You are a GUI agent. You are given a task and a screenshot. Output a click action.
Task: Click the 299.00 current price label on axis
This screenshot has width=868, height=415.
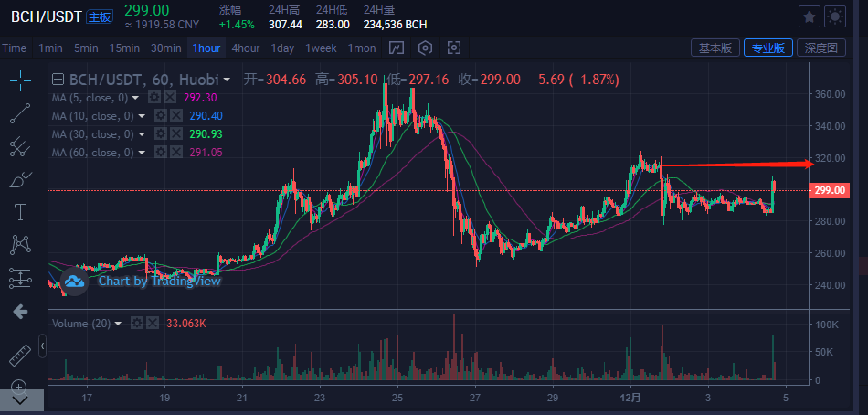[x=830, y=191]
